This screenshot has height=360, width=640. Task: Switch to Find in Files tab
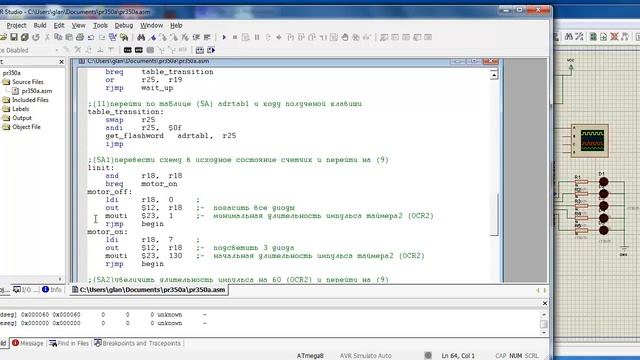pos(69,343)
